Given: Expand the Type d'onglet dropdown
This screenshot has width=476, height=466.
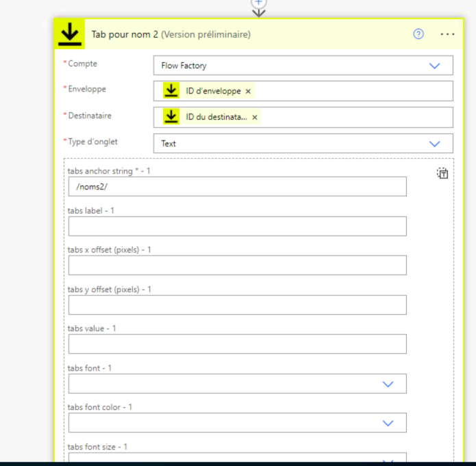Looking at the screenshot, I should click(434, 144).
